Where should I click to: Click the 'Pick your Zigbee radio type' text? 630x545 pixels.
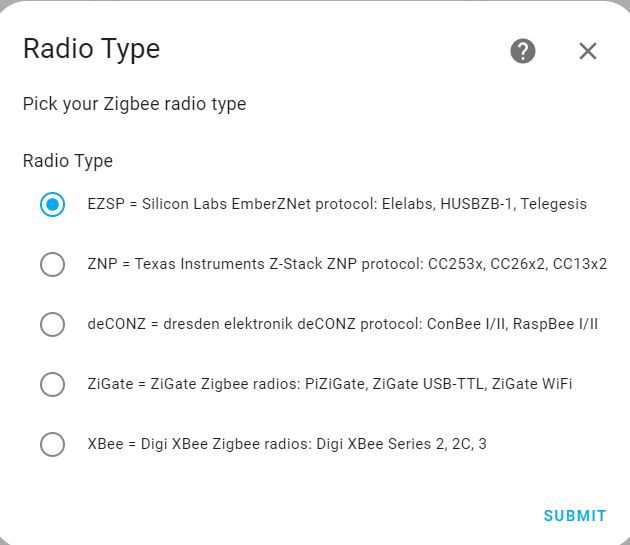(x=134, y=104)
